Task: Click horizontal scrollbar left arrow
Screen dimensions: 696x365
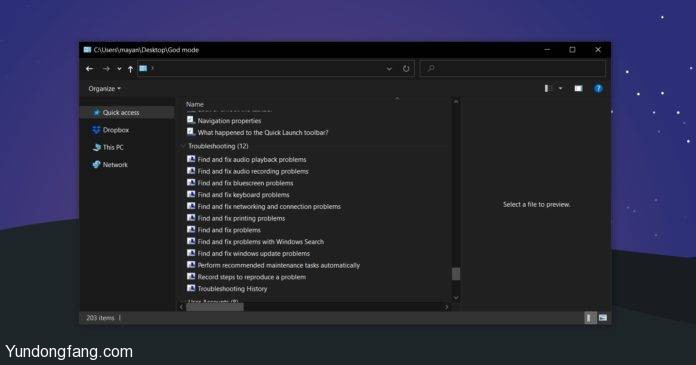Action: [181, 307]
